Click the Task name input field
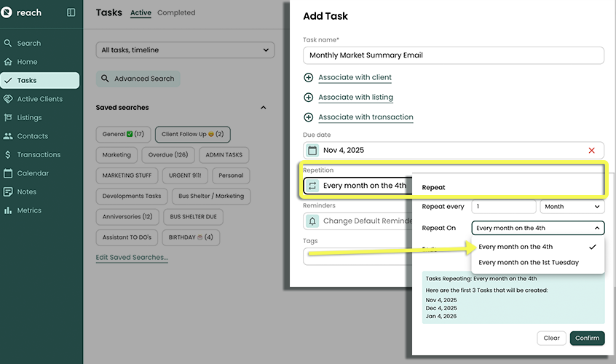The width and height of the screenshot is (616, 364). click(453, 55)
